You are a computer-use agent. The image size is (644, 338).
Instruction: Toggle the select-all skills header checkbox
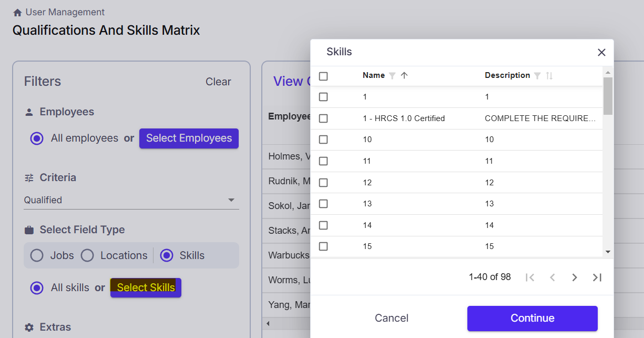tap(323, 76)
